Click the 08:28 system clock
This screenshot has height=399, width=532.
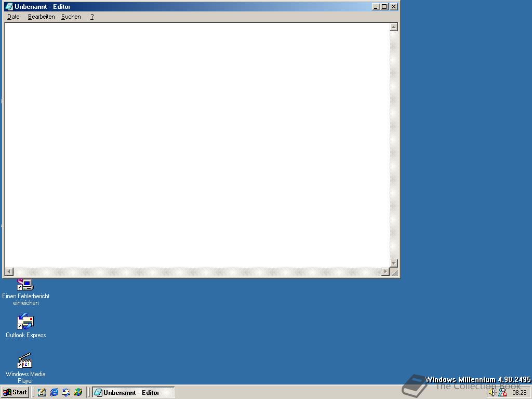coord(520,393)
